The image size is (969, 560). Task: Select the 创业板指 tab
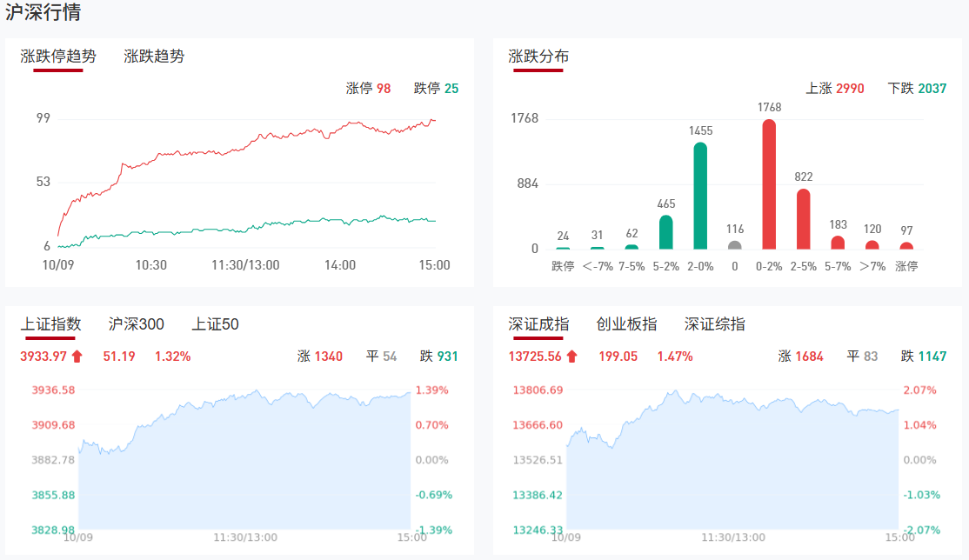tap(626, 324)
